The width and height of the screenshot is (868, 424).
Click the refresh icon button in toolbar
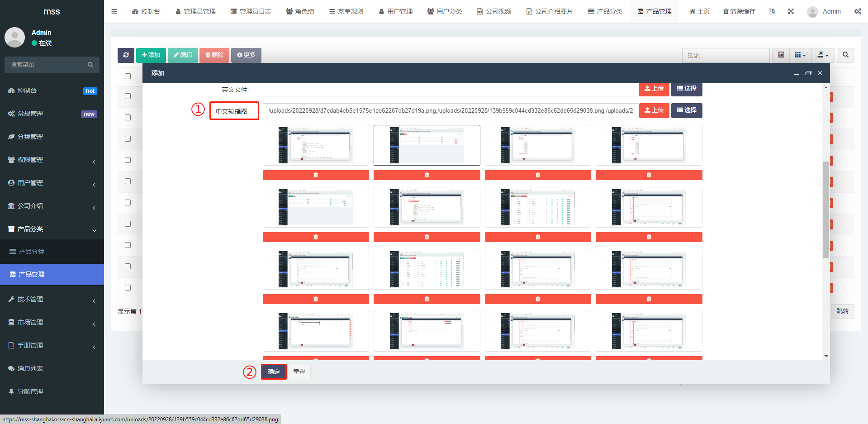(x=126, y=55)
